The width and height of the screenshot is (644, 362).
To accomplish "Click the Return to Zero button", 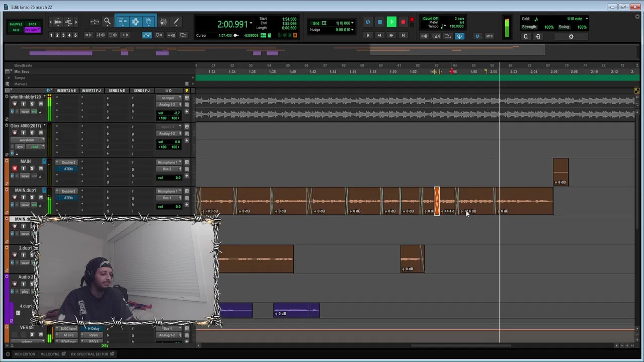I will point(368,35).
